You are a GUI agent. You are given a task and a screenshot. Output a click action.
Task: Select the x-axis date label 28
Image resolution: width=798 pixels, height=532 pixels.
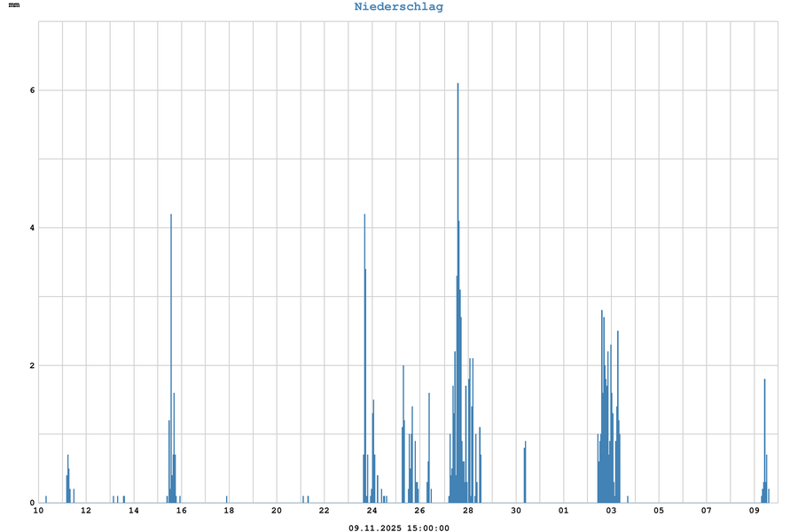click(x=468, y=511)
